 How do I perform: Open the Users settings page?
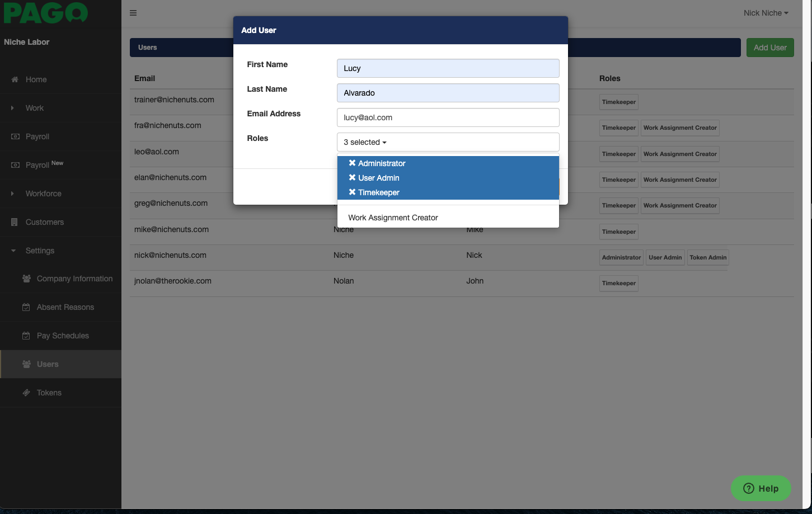click(x=48, y=364)
